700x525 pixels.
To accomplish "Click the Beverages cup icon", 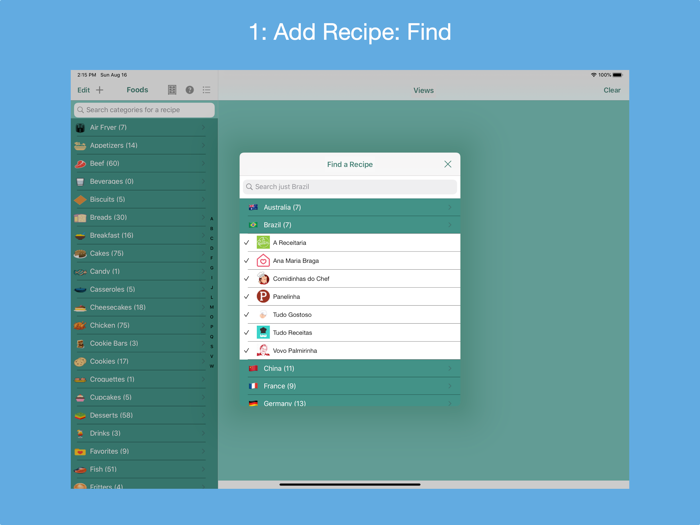I will (80, 182).
